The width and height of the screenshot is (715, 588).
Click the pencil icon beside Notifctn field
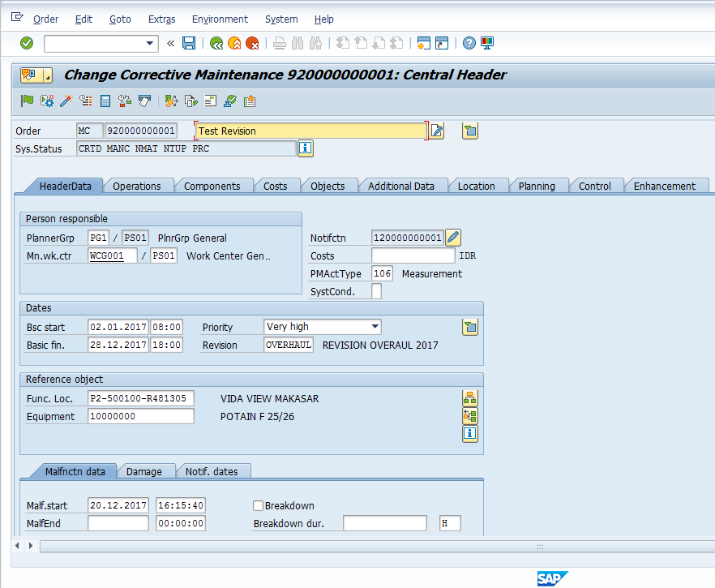click(x=452, y=238)
